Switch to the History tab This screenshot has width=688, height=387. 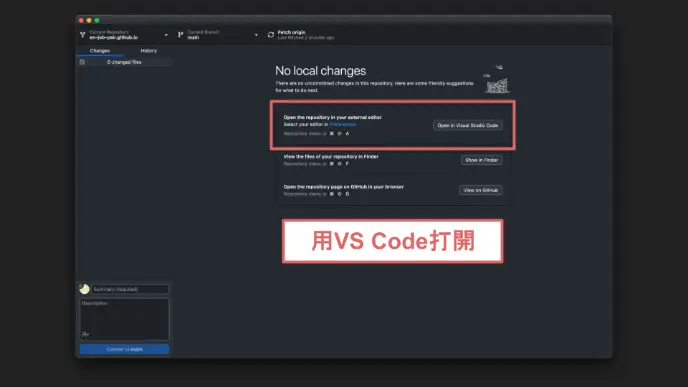click(148, 51)
